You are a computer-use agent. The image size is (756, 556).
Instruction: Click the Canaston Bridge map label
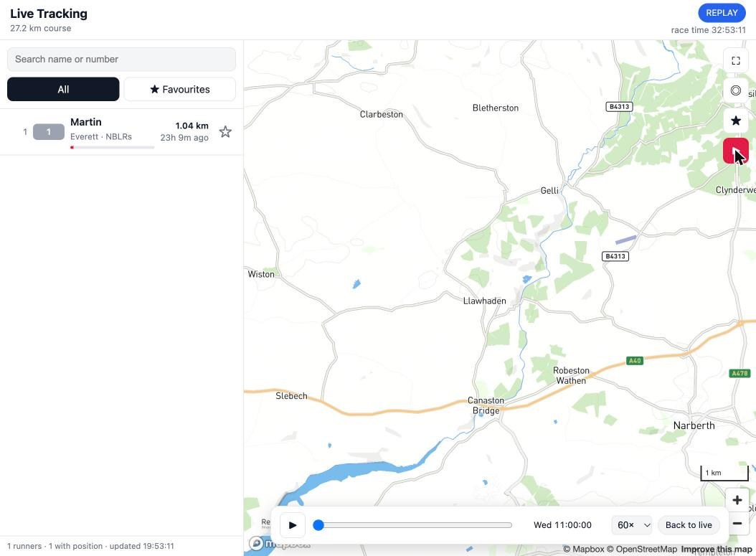[486, 405]
